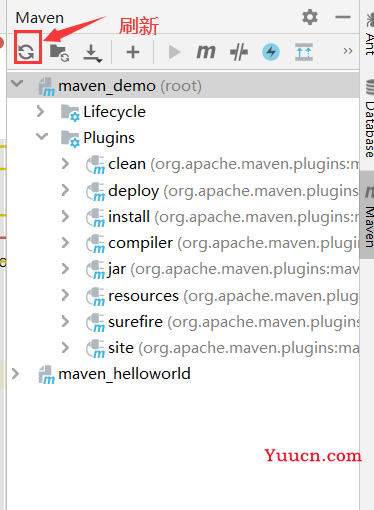Expand the deploy plugin
This screenshot has width=374, height=510.
[x=65, y=190]
